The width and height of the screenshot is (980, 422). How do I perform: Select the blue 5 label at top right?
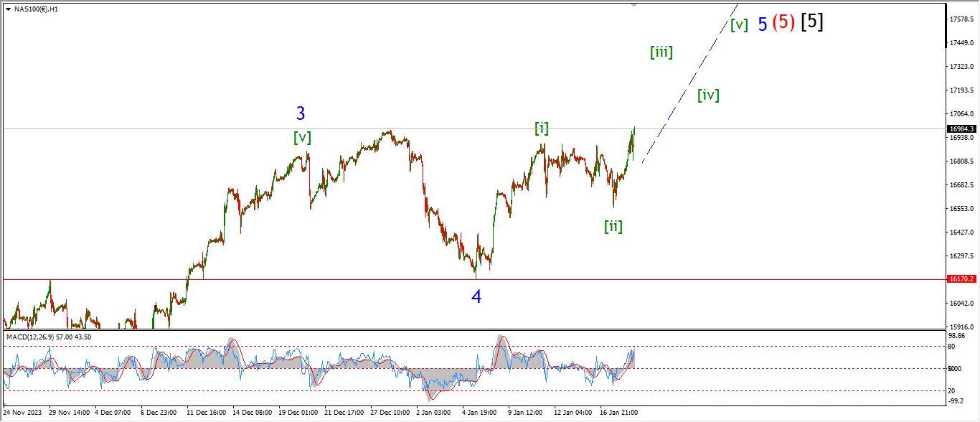763,24
